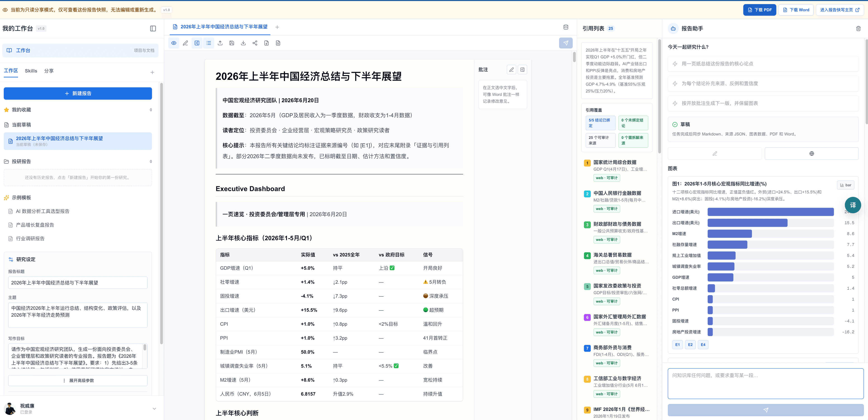Switch to the Skills tab
This screenshot has height=420, width=868.
click(31, 71)
